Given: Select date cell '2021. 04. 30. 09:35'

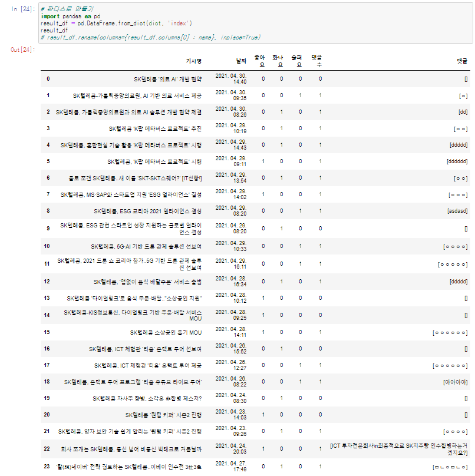Looking at the screenshot, I should tap(231, 95).
